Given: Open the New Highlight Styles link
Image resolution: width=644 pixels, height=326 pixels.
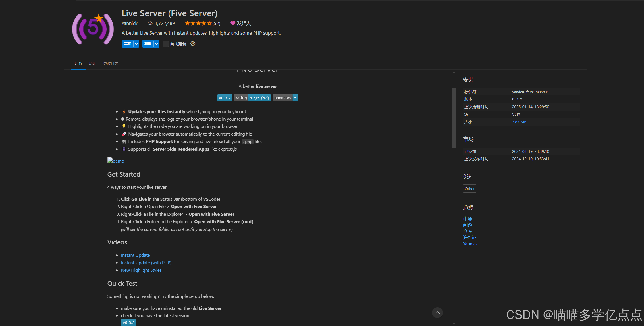Looking at the screenshot, I should click(141, 270).
